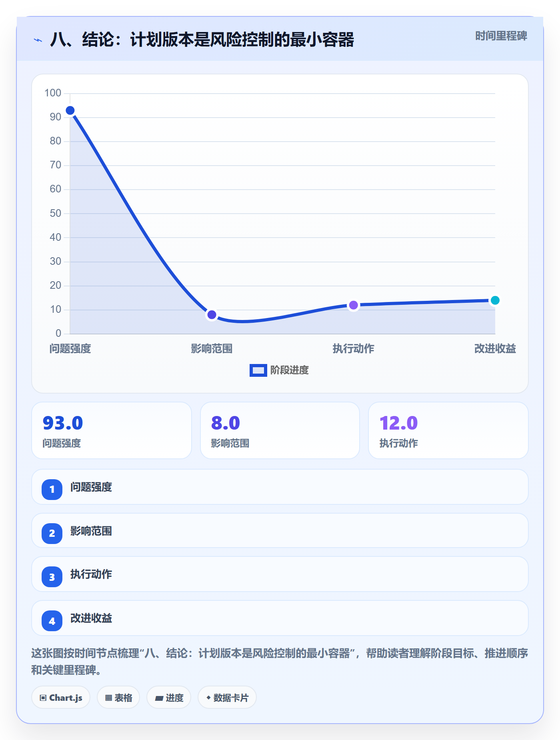Click the 改进收益 x-axis label

(495, 349)
